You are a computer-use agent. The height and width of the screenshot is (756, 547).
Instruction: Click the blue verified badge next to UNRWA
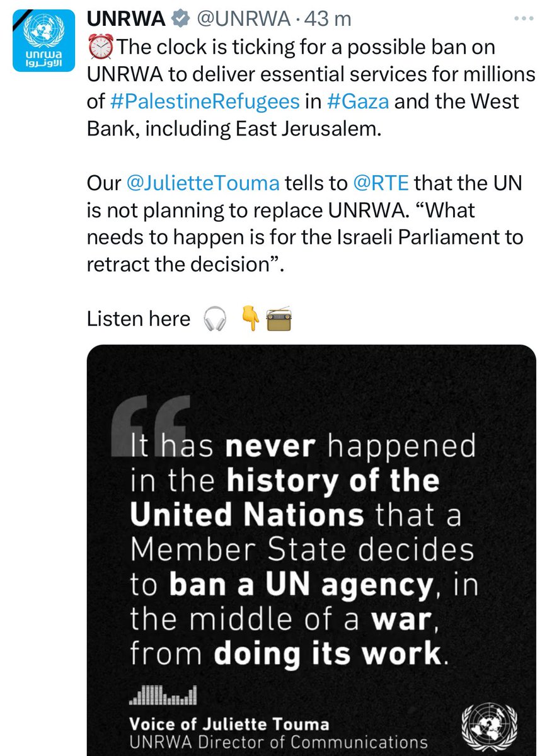tap(180, 19)
